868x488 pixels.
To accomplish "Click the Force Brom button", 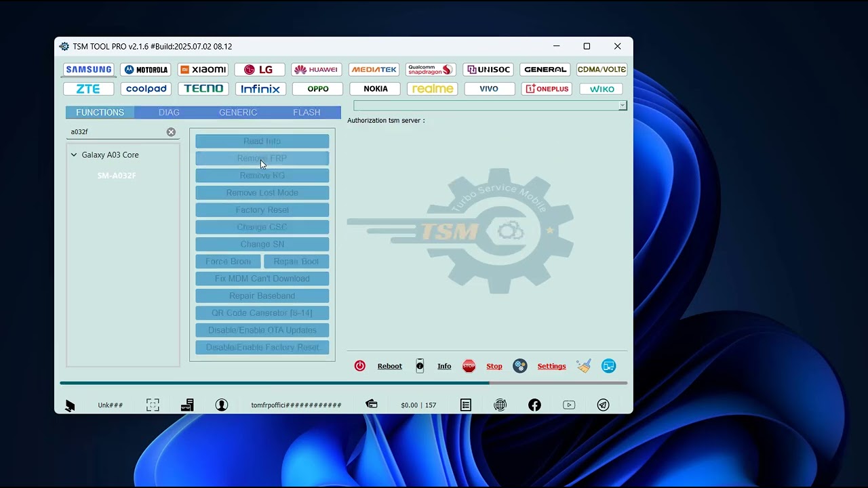I will pyautogui.click(x=228, y=262).
